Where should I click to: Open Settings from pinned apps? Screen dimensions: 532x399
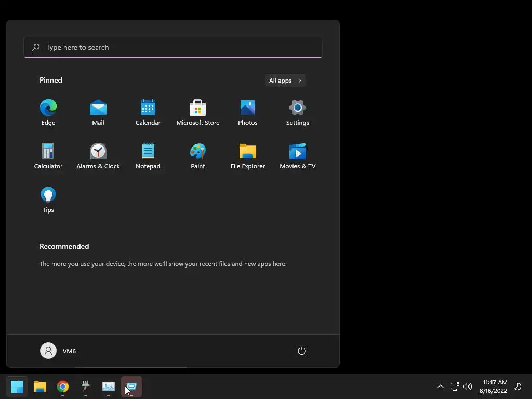[298, 113]
